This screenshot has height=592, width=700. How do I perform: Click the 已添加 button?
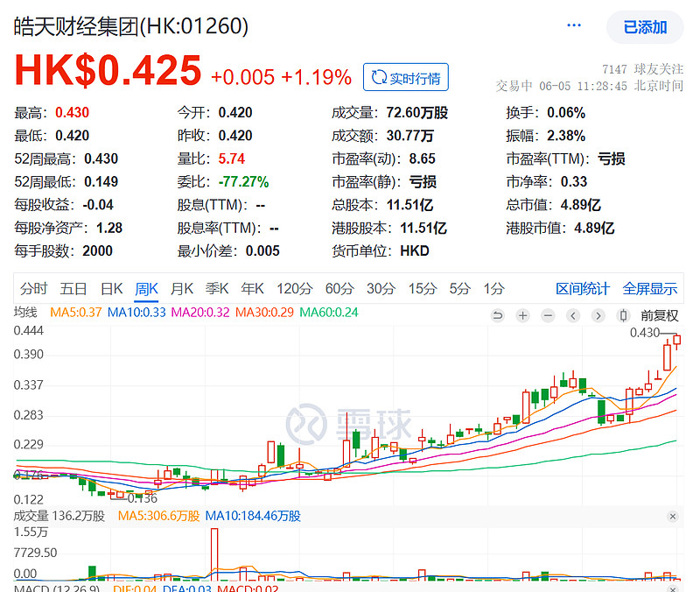pyautogui.click(x=645, y=27)
